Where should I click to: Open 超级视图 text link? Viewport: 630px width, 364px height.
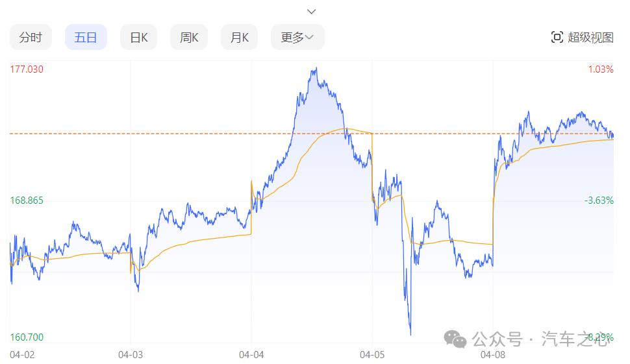coord(590,38)
